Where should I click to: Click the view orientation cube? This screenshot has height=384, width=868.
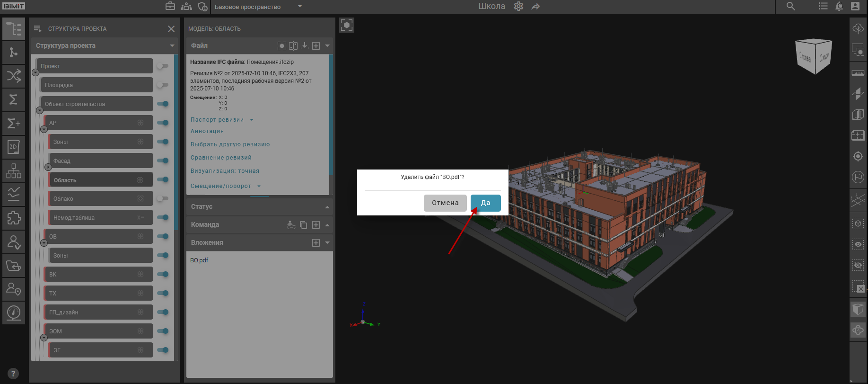click(814, 56)
